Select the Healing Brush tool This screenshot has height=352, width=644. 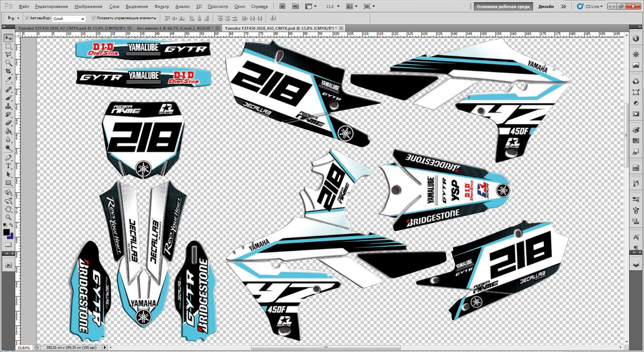[x=9, y=90]
